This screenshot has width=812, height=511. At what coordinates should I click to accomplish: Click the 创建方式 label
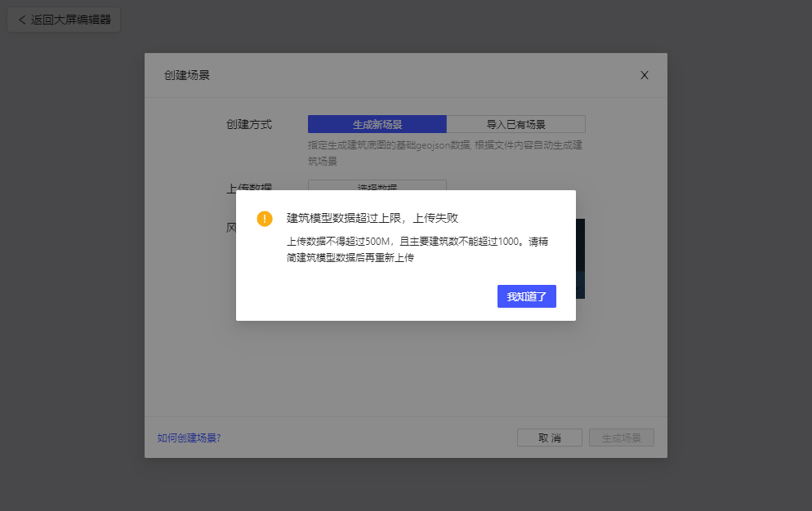[x=249, y=124]
